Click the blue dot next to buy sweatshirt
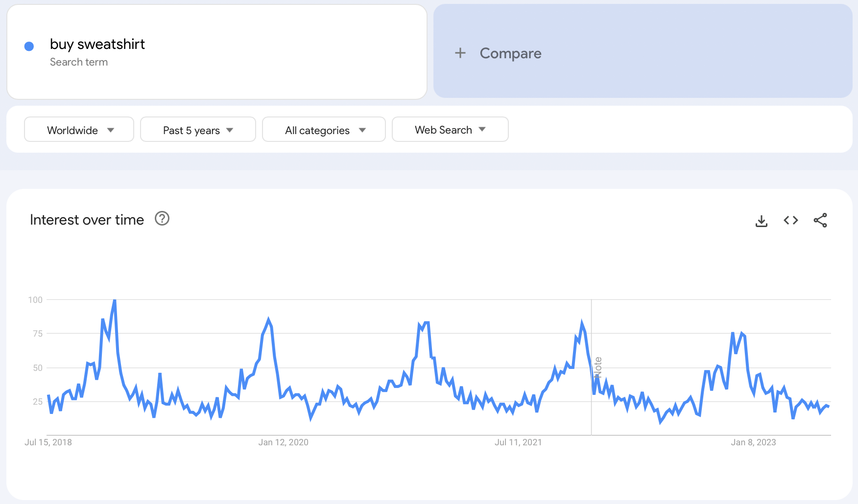This screenshot has height=504, width=858. click(29, 46)
